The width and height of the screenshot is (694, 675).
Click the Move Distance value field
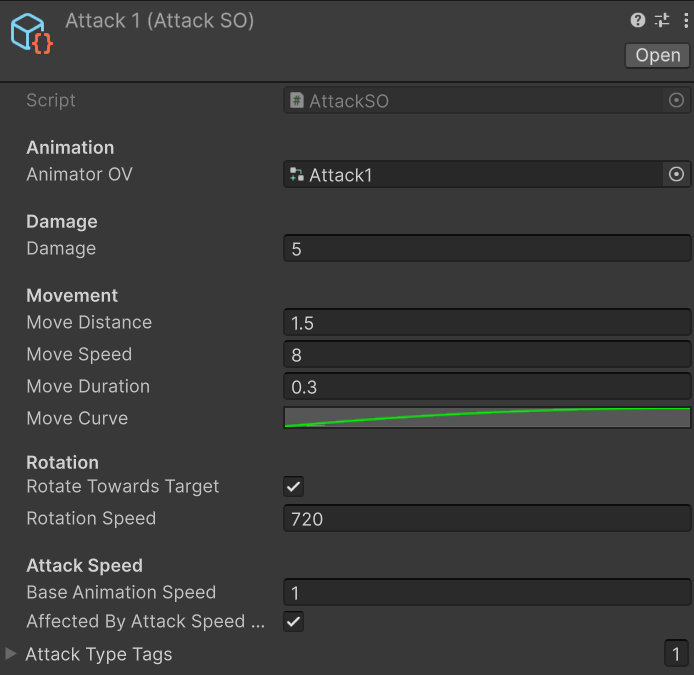click(487, 322)
